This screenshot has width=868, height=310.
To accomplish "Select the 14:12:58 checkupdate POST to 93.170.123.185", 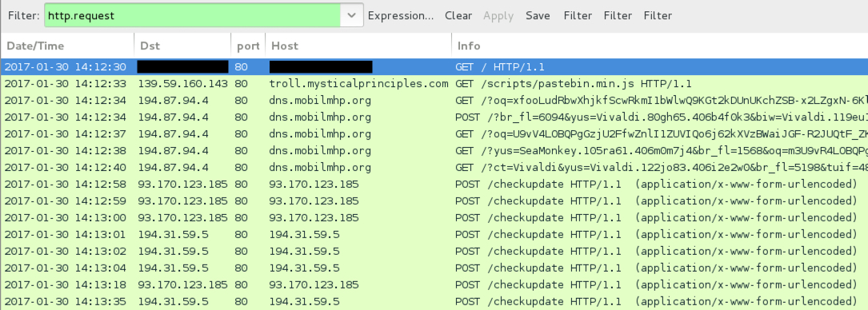I will coord(434,184).
